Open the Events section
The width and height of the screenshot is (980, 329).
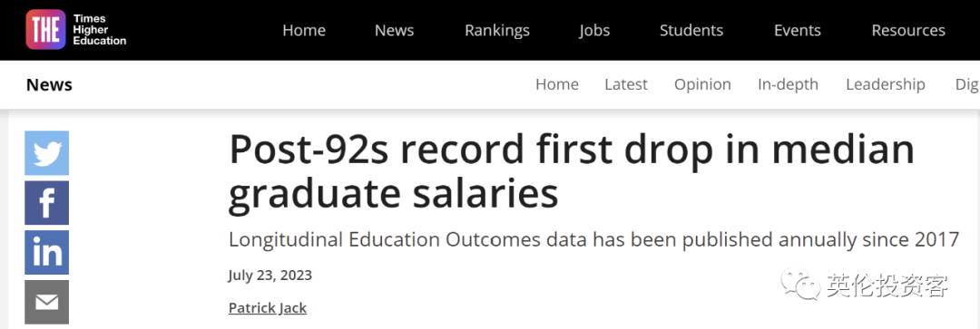[798, 30]
